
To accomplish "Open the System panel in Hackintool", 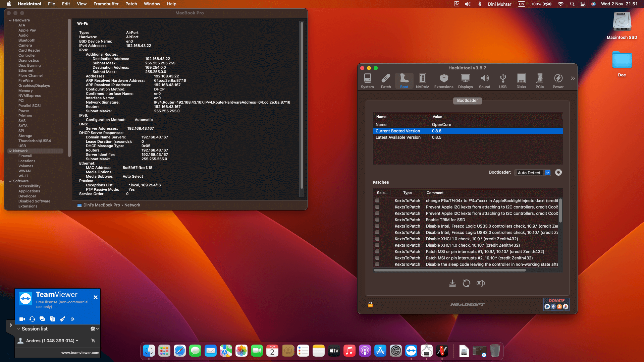I will tap(367, 80).
